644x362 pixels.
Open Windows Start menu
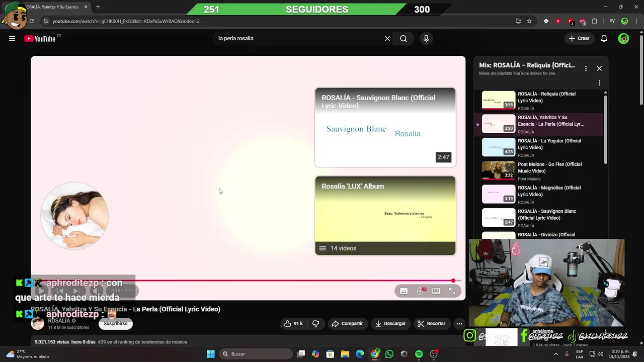[x=211, y=354]
